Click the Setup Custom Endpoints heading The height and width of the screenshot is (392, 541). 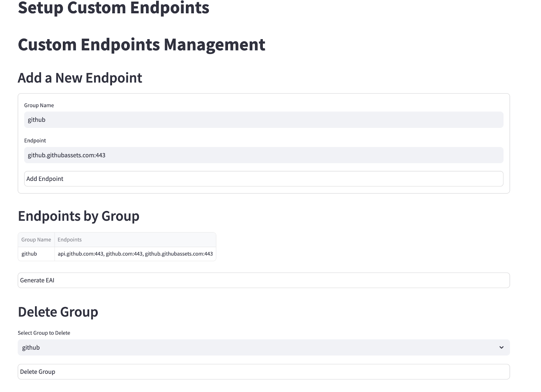click(x=114, y=8)
